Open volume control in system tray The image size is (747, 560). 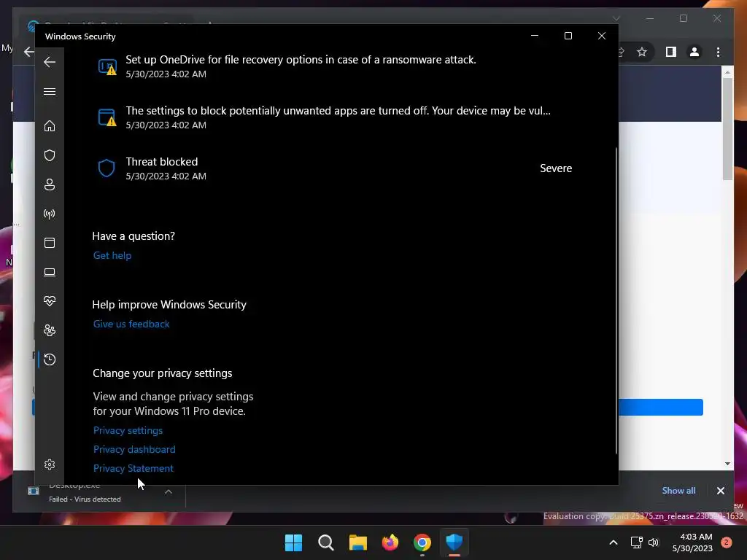[653, 542]
